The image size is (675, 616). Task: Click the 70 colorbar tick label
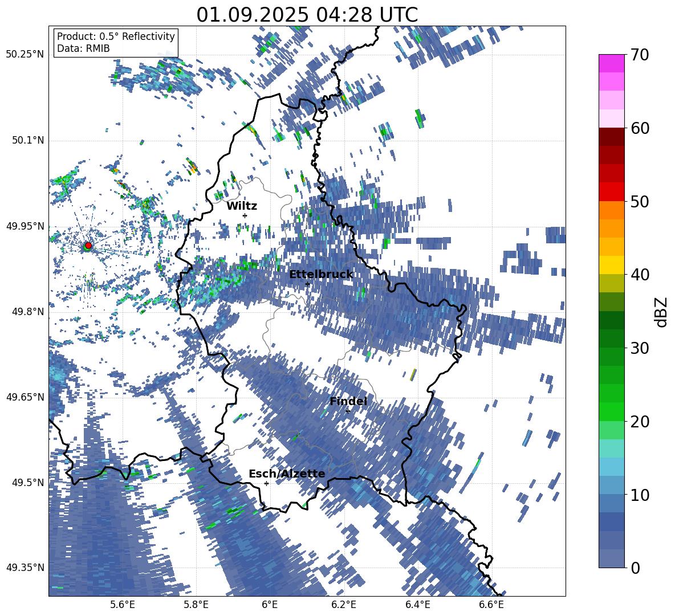coord(639,55)
